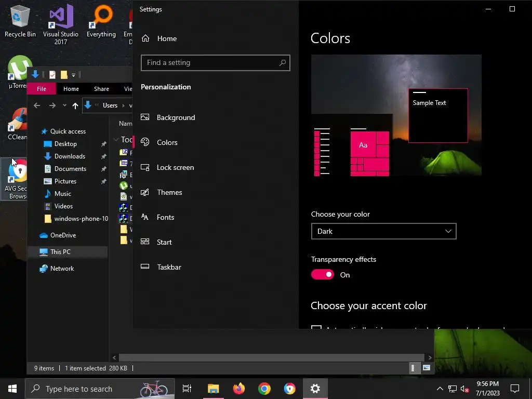
Task: Click the taskbar search box
Action: point(100,389)
